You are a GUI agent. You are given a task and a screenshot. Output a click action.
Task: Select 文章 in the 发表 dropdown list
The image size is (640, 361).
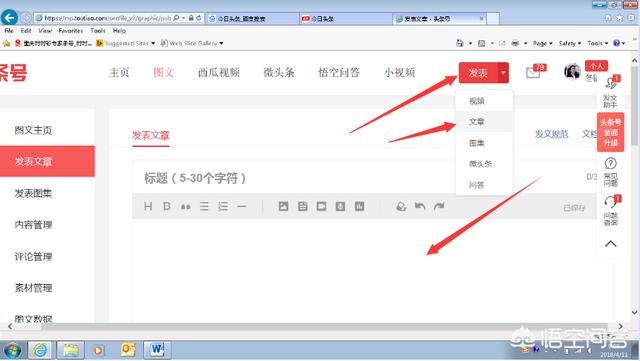tap(484, 122)
